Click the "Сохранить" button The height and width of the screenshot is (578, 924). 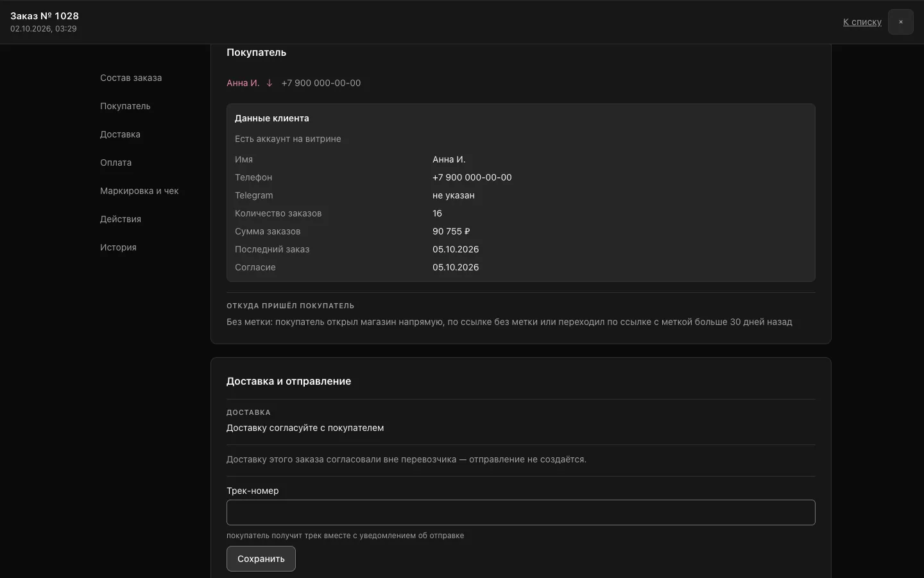[x=261, y=559]
